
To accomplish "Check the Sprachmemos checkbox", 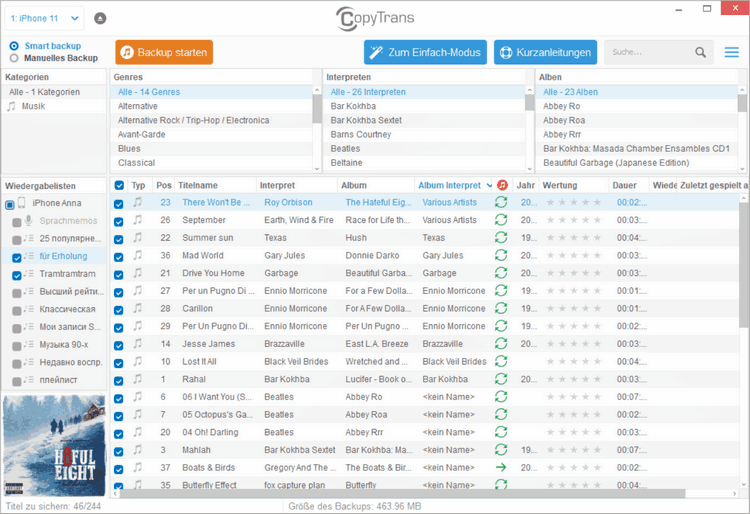I will [x=17, y=222].
